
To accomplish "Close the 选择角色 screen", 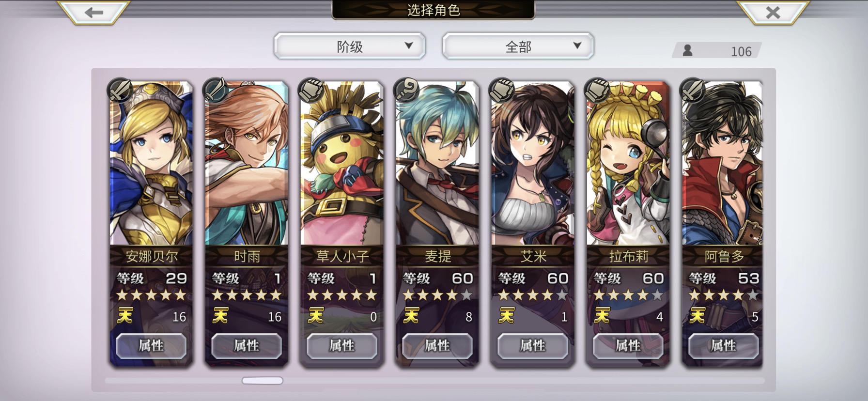I will pyautogui.click(x=773, y=12).
